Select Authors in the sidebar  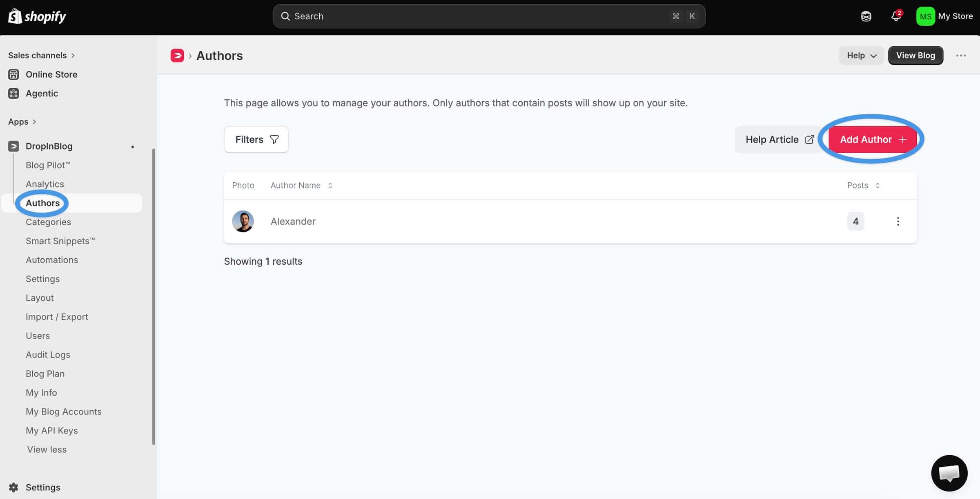pyautogui.click(x=42, y=203)
